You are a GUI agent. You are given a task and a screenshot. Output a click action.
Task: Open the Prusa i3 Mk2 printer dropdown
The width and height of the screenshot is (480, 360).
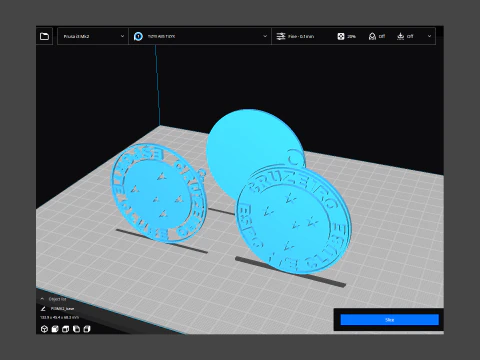93,36
